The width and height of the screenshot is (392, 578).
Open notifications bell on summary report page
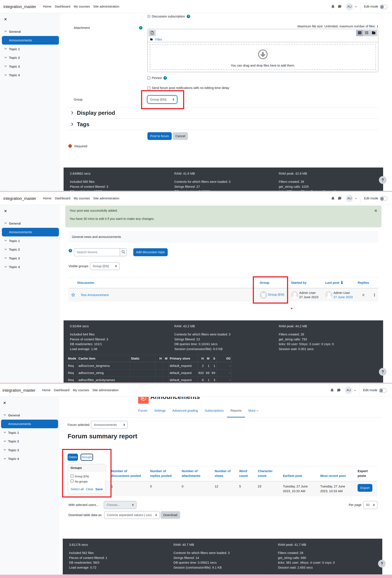pyautogui.click(x=332, y=390)
